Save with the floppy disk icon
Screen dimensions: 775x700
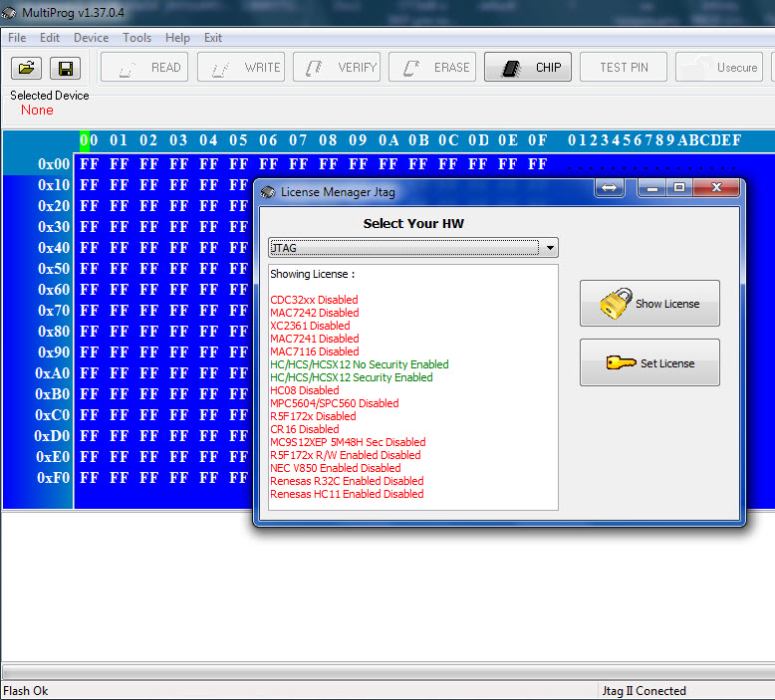(65, 68)
